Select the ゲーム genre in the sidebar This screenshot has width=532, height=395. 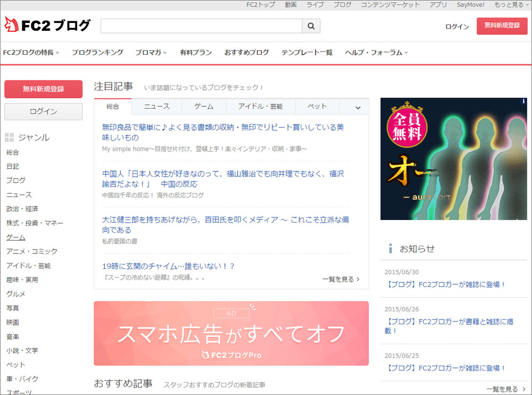coord(15,237)
